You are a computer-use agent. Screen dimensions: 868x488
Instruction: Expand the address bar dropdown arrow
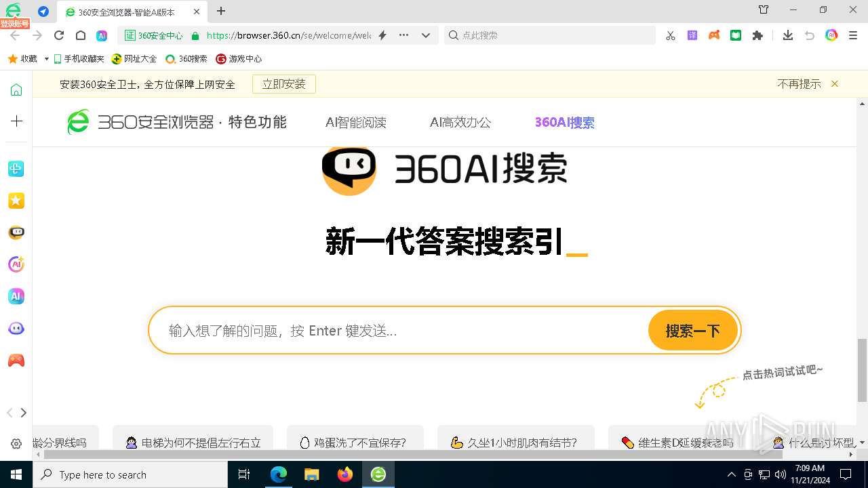coord(426,35)
